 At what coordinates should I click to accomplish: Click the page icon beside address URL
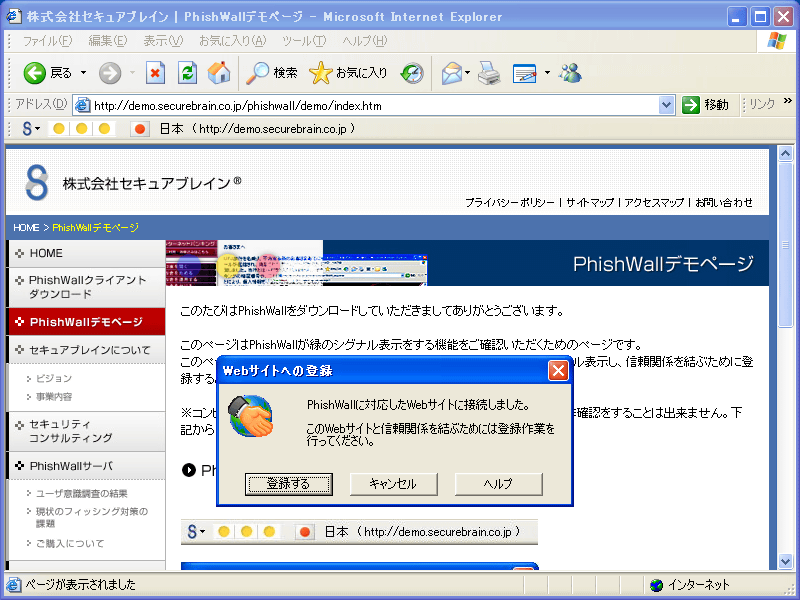coord(82,106)
